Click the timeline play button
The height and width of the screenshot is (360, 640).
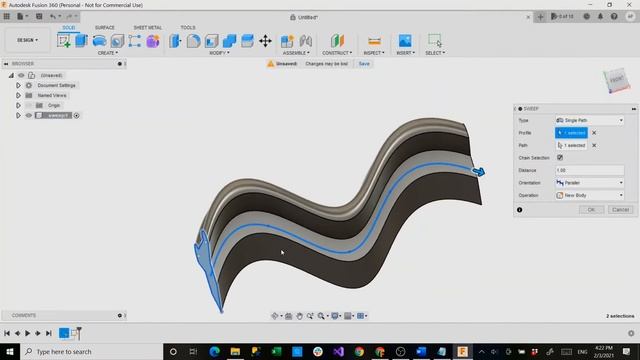point(28,333)
